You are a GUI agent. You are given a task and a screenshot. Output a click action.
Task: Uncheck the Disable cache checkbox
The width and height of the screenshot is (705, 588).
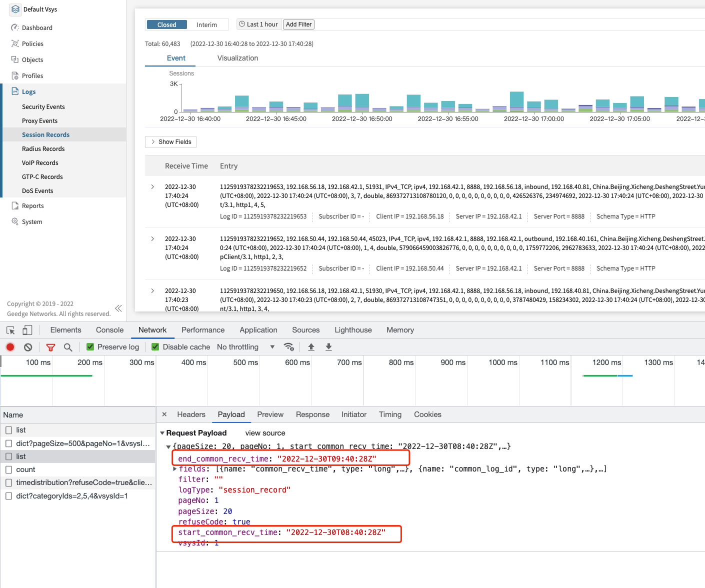tap(155, 347)
